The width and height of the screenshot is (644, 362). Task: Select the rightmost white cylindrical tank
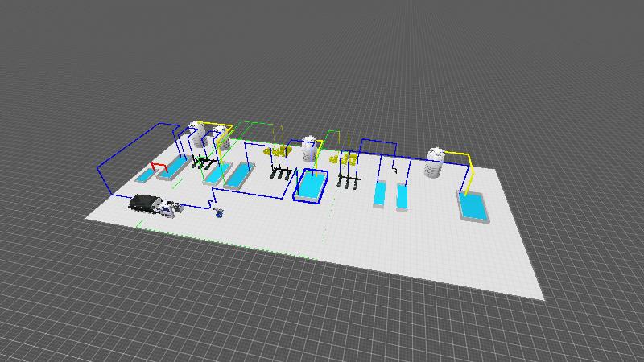point(435,162)
